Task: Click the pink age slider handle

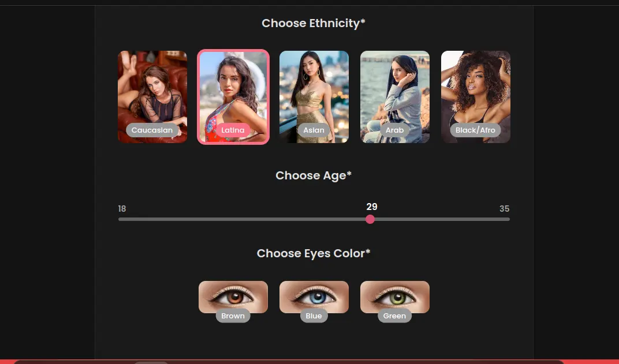Action: (x=370, y=219)
